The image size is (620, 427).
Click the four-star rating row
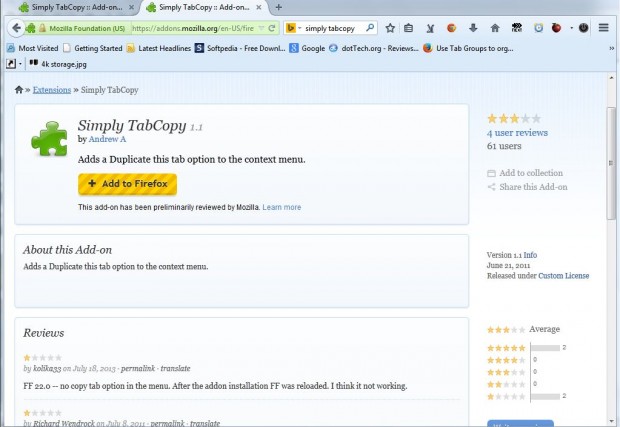pyautogui.click(x=512, y=360)
